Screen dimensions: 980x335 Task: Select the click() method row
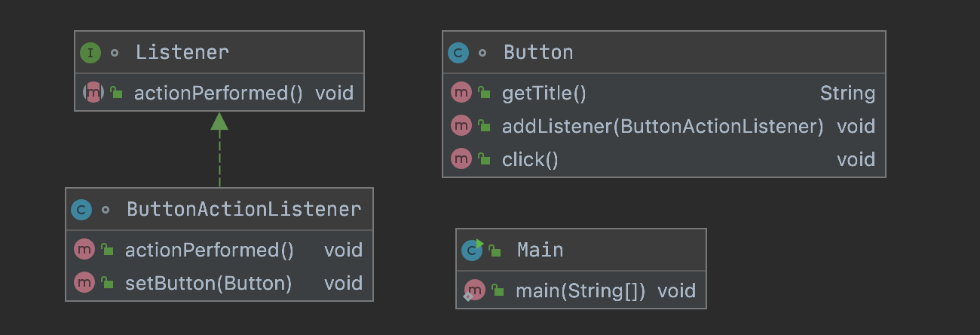tap(663, 159)
